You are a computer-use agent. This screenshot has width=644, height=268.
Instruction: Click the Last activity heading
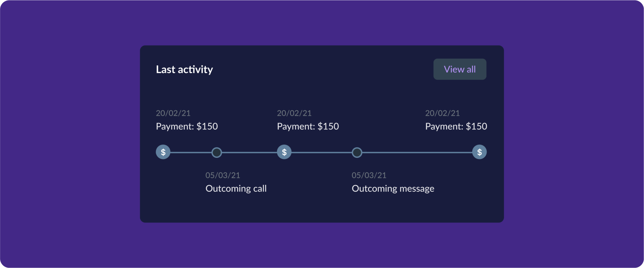point(184,70)
